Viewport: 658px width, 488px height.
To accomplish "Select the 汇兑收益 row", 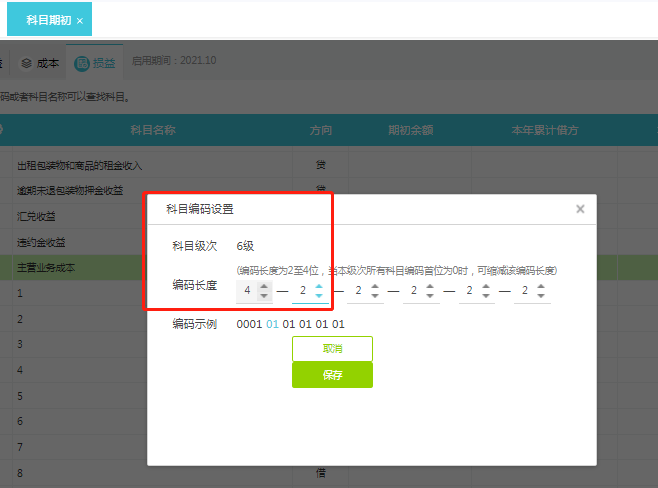I will (36, 217).
